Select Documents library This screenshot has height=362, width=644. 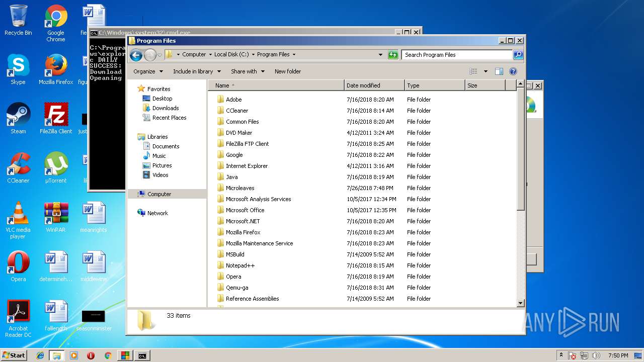[166, 146]
